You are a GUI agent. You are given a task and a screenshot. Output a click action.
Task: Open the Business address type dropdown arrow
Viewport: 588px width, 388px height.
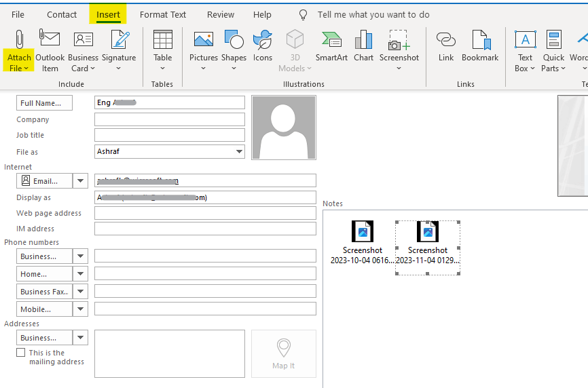[80, 337]
